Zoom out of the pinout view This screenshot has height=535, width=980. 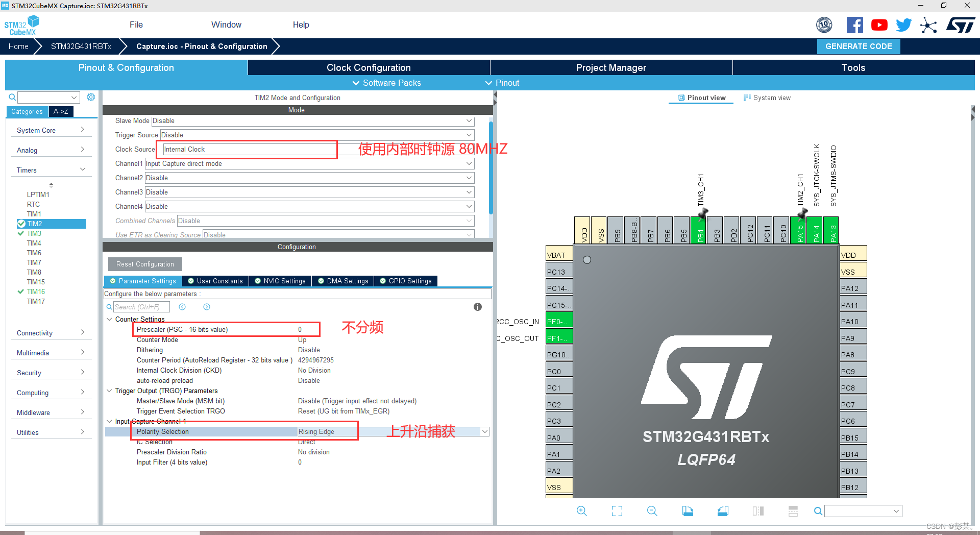(x=652, y=511)
